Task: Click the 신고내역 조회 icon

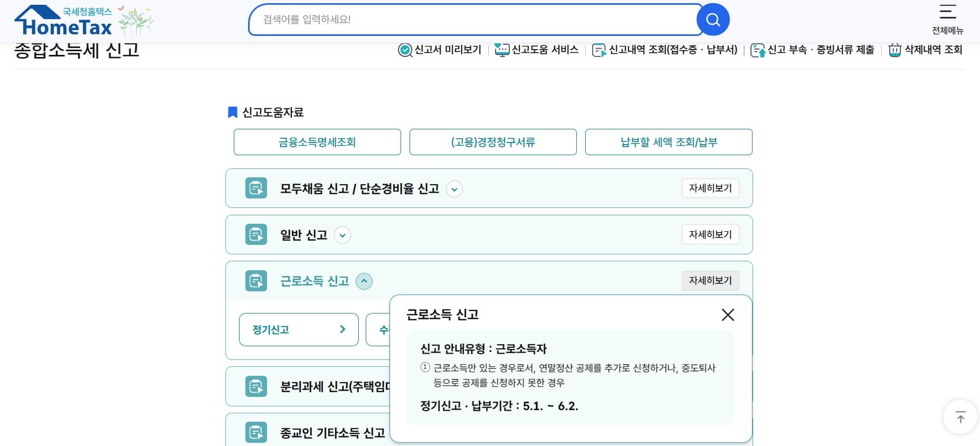Action: [599, 50]
